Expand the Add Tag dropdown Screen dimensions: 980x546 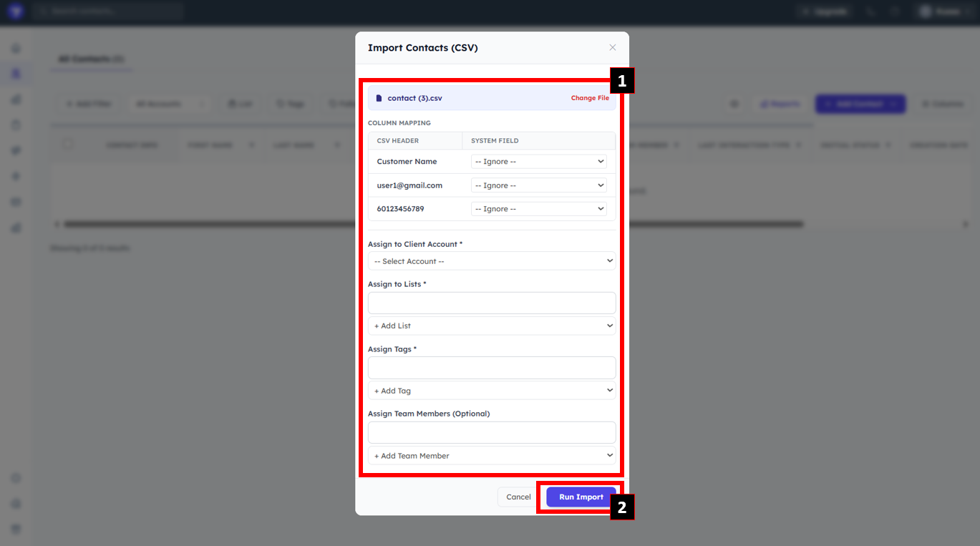click(491, 391)
